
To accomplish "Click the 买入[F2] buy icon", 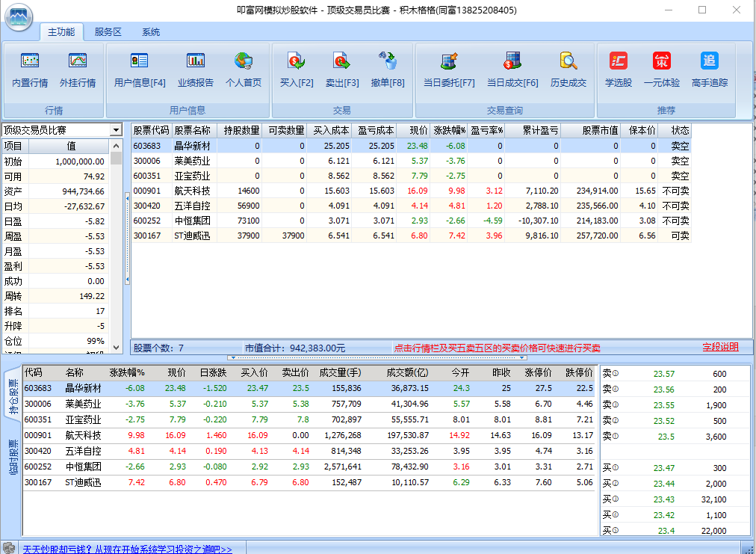I will 297,70.
